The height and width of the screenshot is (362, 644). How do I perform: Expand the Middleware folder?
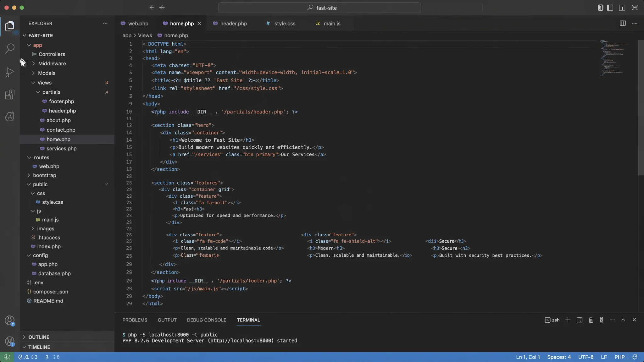(33, 63)
